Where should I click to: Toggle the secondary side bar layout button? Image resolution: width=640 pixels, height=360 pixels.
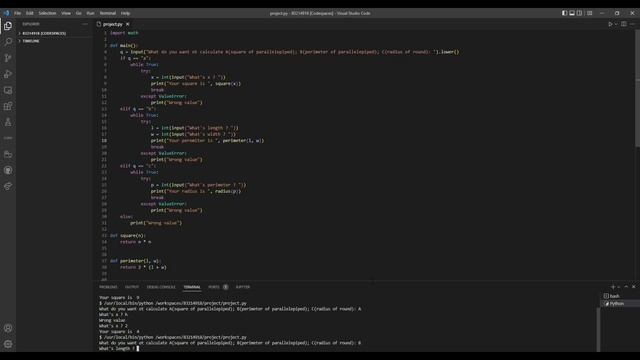[x=579, y=13]
